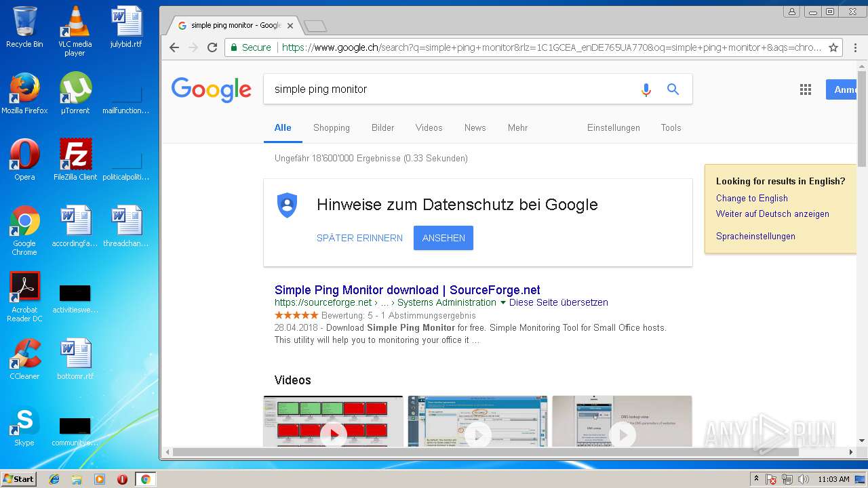The width and height of the screenshot is (868, 488).
Task: Open Mehr search filter menu
Action: 517,127
